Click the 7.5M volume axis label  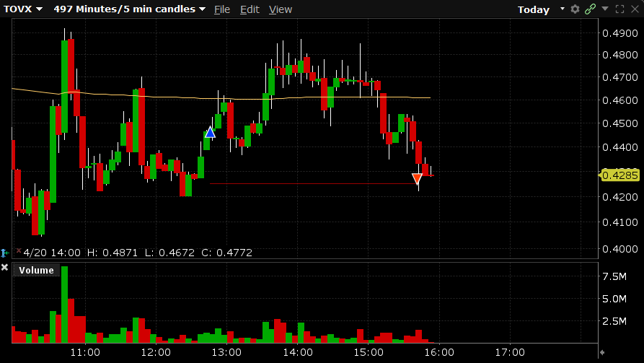pos(614,276)
